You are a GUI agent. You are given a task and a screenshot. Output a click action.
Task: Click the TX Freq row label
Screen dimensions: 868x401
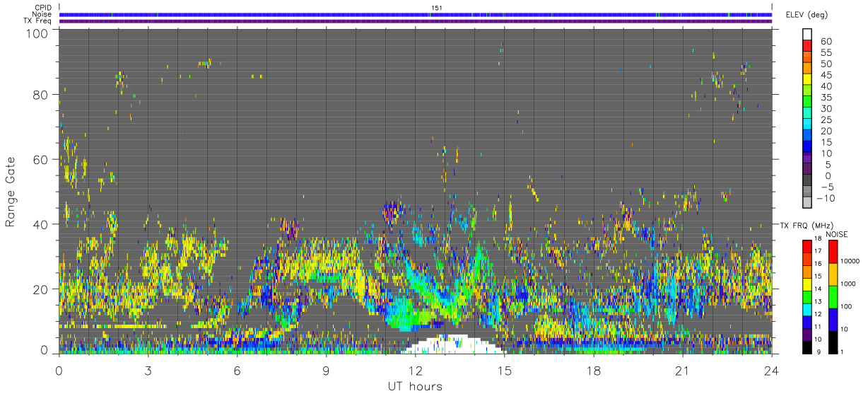pyautogui.click(x=37, y=21)
